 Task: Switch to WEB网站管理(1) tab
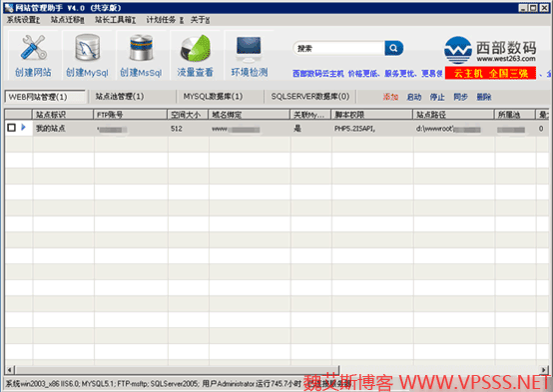[45, 97]
